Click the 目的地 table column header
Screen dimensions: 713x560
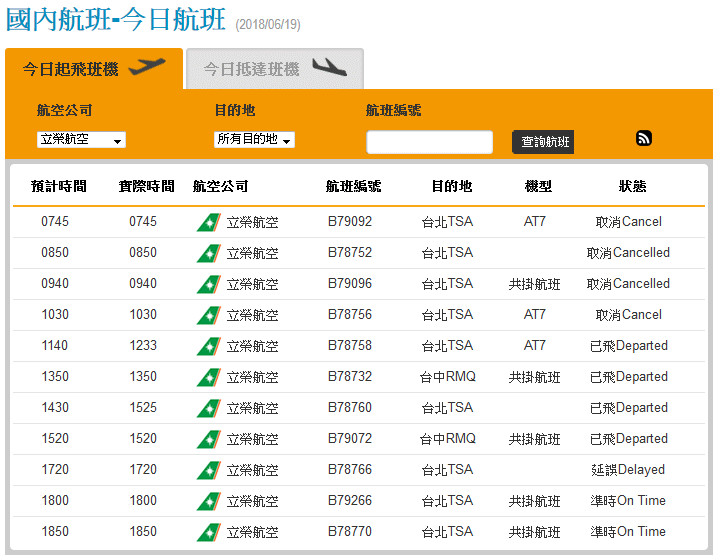point(452,186)
